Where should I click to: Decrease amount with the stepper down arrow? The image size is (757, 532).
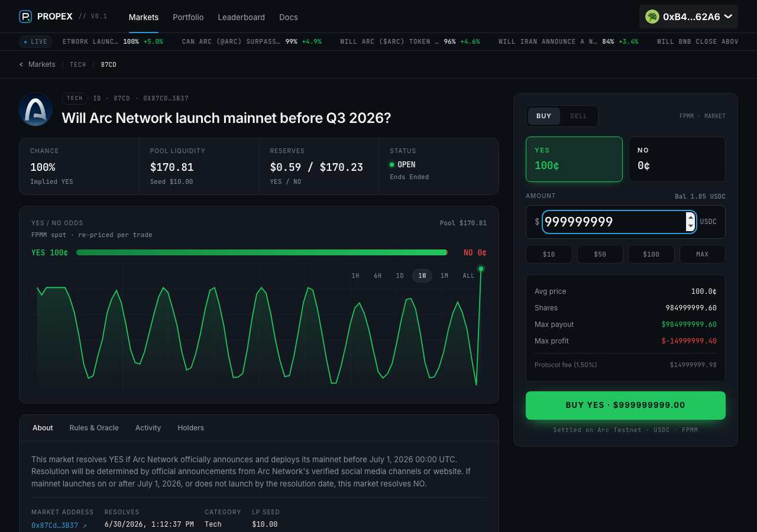pos(690,226)
